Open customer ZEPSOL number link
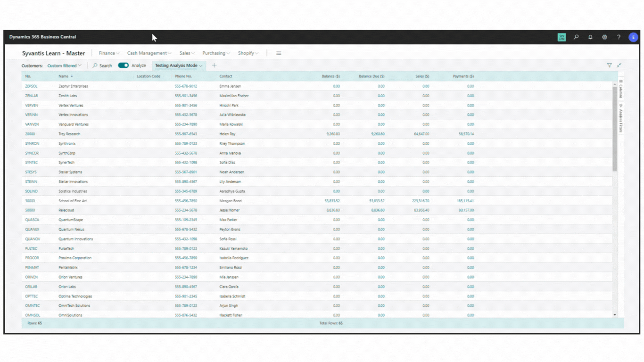The height and width of the screenshot is (362, 644). 31,86
